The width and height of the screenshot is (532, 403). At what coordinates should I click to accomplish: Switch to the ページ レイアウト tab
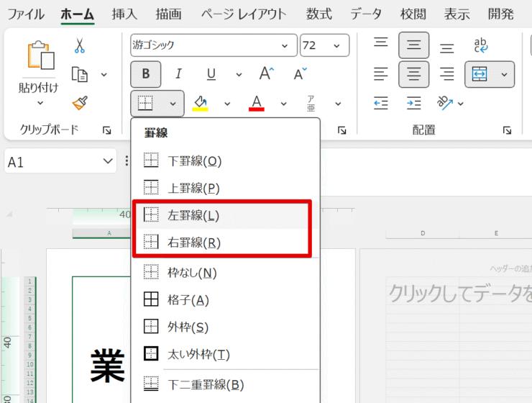click(x=244, y=14)
